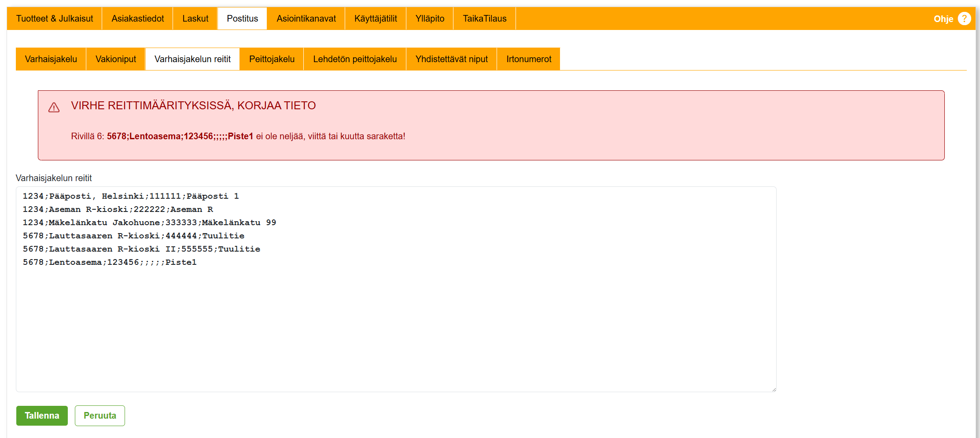Open the Irtonumerot tab

528,59
